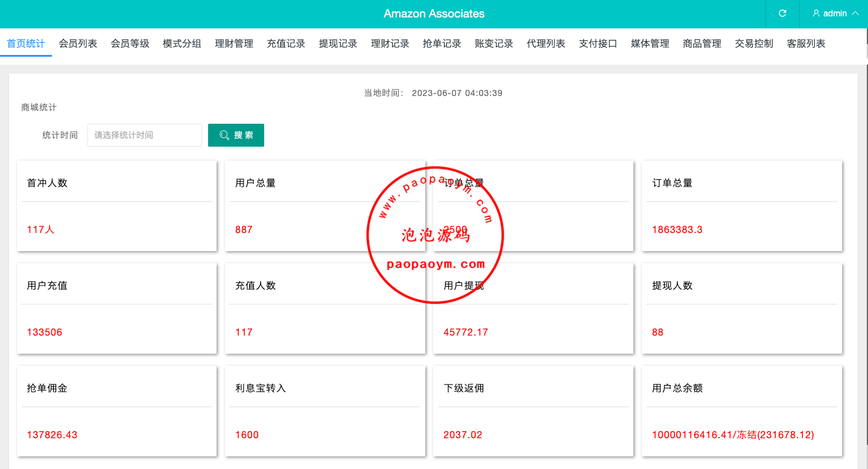
Task: Open the 充值记录 tab
Action: pos(286,43)
